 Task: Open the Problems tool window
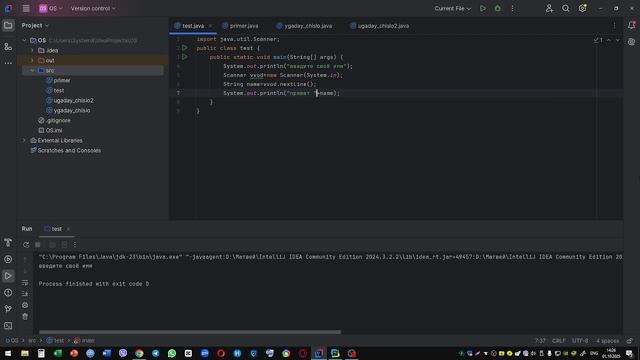8,293
